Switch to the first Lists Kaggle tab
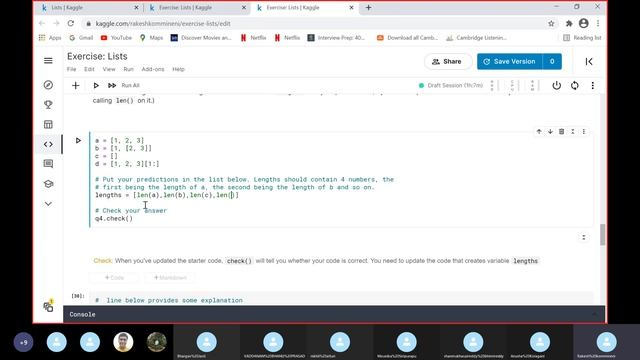Viewport: 640px width, 360px height. point(90,8)
